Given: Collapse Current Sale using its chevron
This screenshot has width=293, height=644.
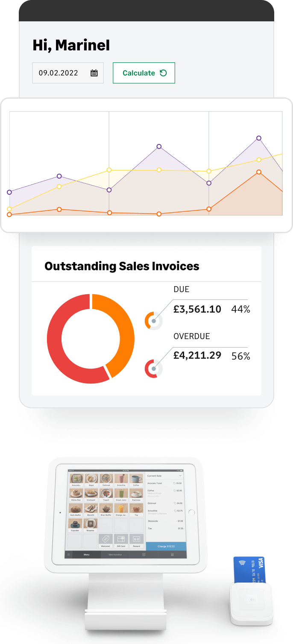Looking at the screenshot, I should (181, 476).
